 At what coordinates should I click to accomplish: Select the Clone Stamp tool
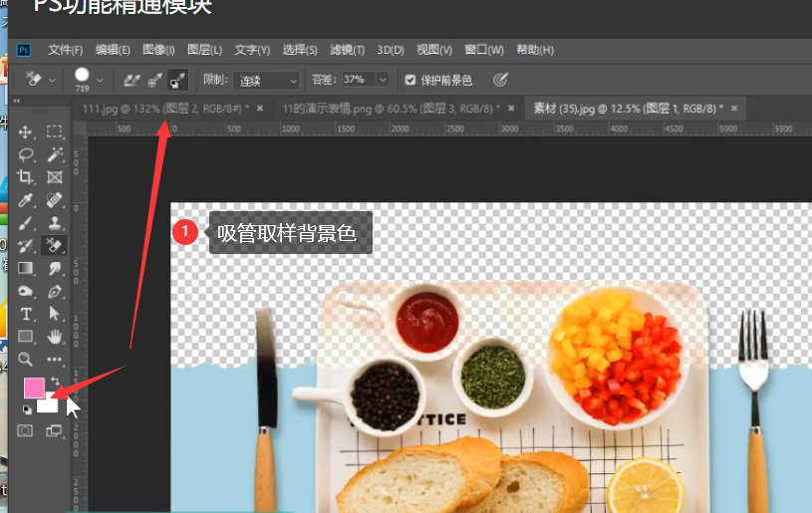55,222
